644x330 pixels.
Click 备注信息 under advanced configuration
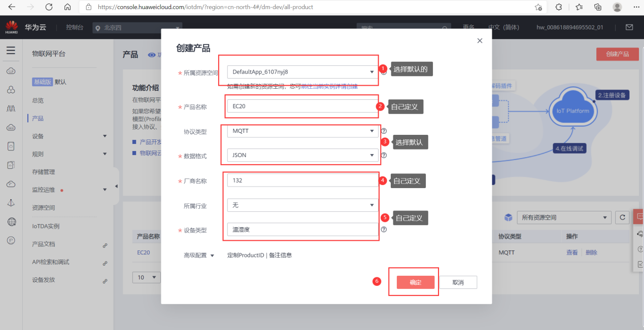coord(280,255)
